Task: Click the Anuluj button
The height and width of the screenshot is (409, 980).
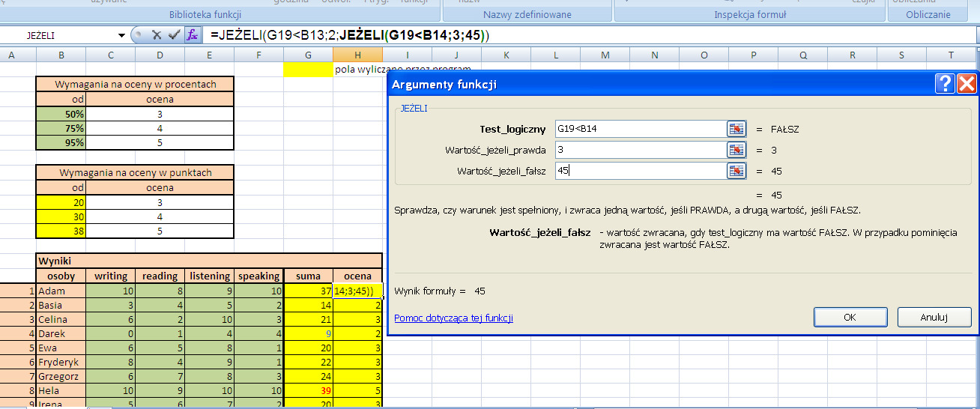Action: tap(934, 317)
